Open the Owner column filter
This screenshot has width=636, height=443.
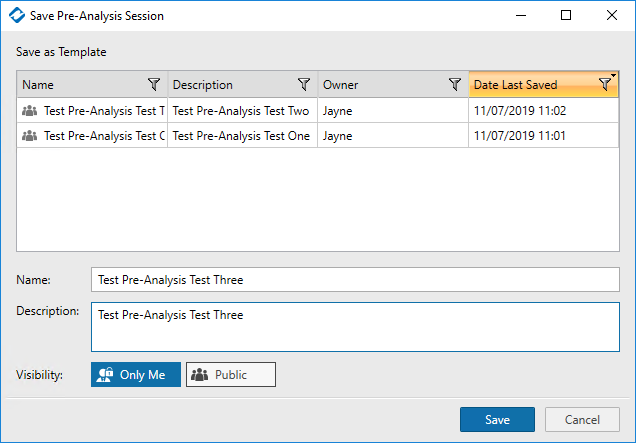[x=455, y=84]
